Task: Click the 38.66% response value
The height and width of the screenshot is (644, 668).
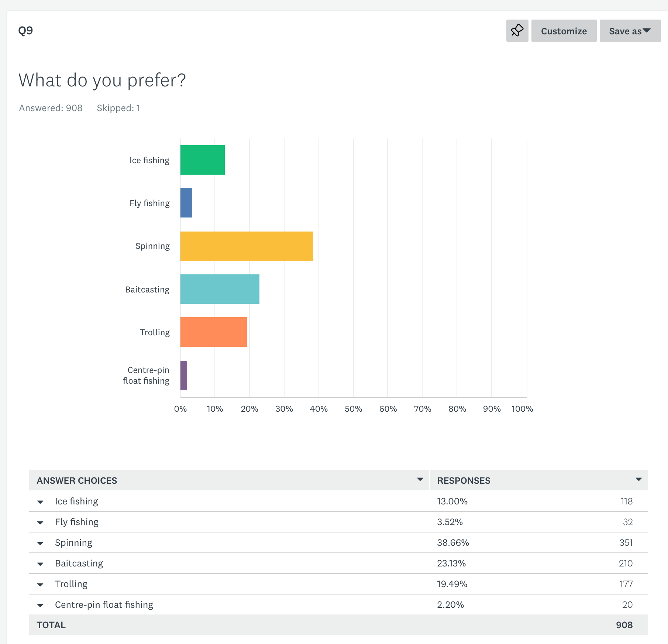Action: (453, 542)
